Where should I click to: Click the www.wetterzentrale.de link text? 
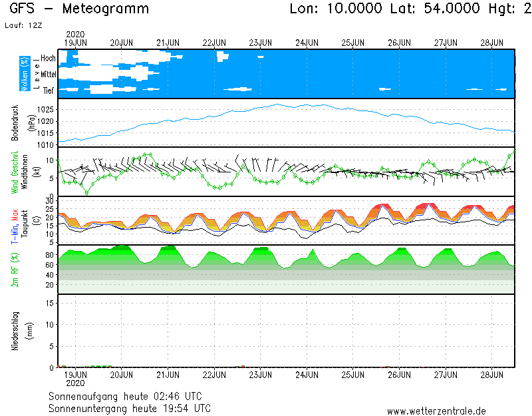436,411
